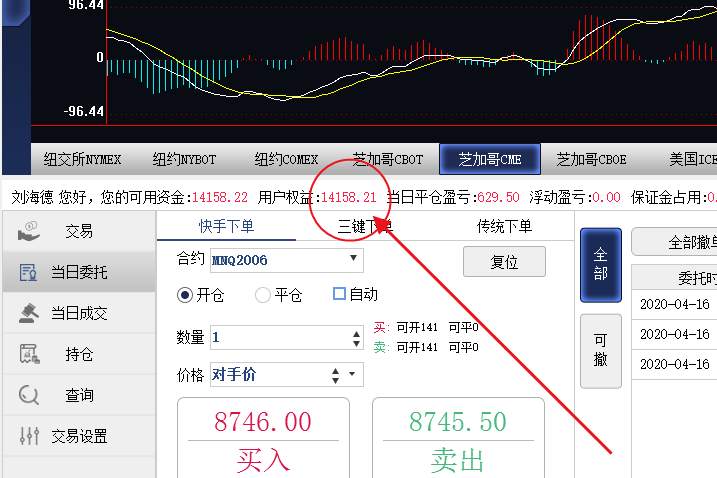Raise 价格 with the up stepper arrow
Viewport: 717px width, 478px height.
(x=336, y=371)
